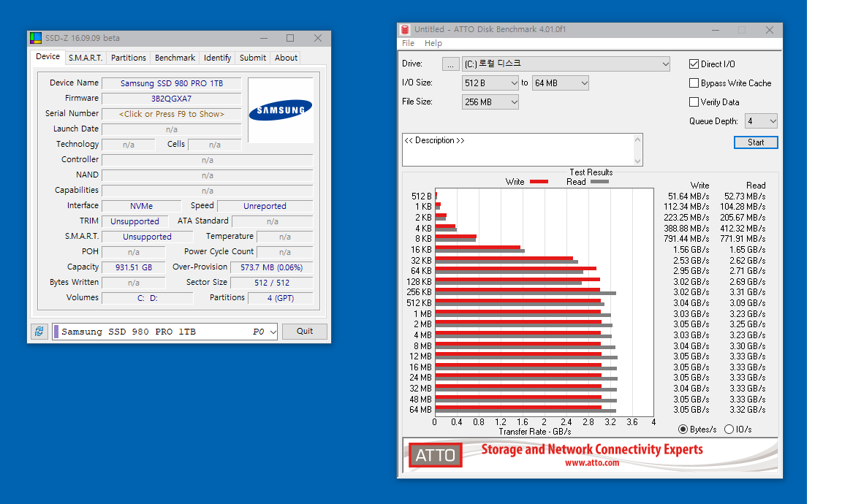Maximize the SSD-Z window
This screenshot has height=504, width=842.
[x=290, y=38]
